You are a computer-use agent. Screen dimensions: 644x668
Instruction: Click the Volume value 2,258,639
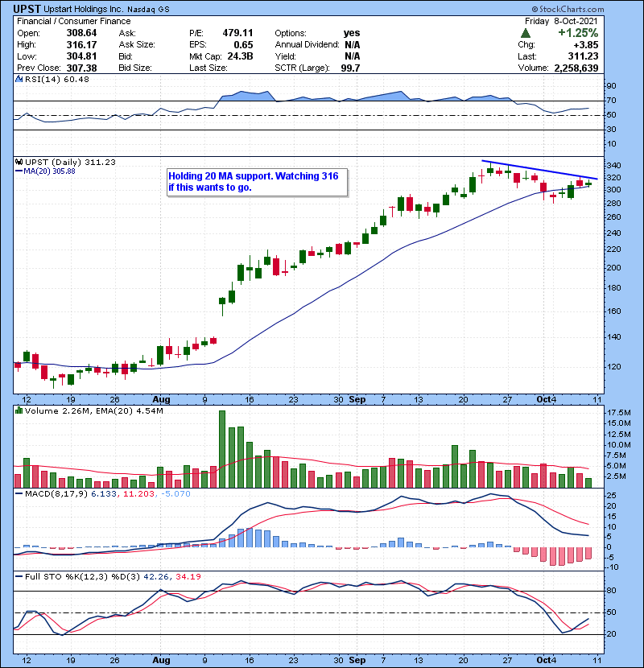tap(576, 68)
